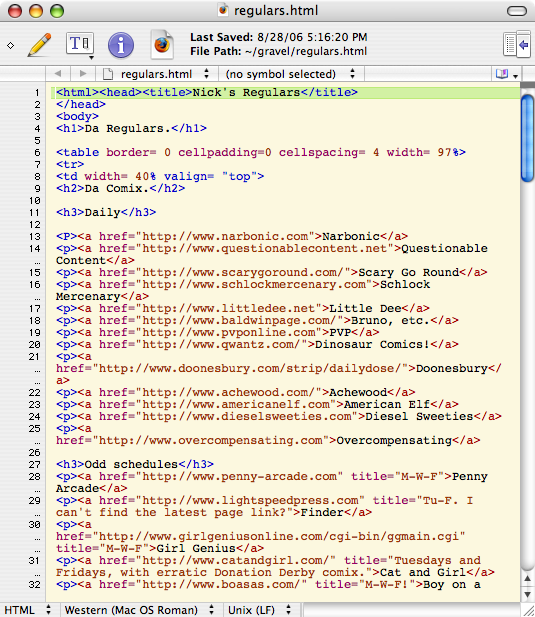Click the 'Girl Genius' link text

pos(196,549)
